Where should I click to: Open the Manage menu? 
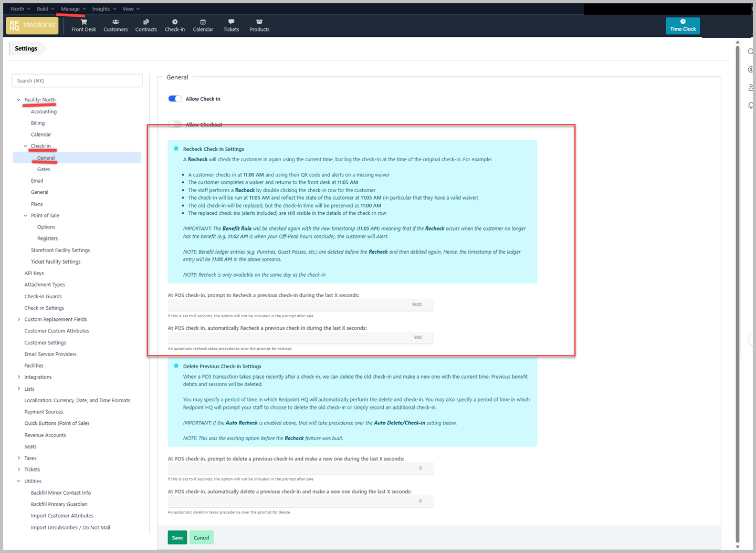coord(73,9)
